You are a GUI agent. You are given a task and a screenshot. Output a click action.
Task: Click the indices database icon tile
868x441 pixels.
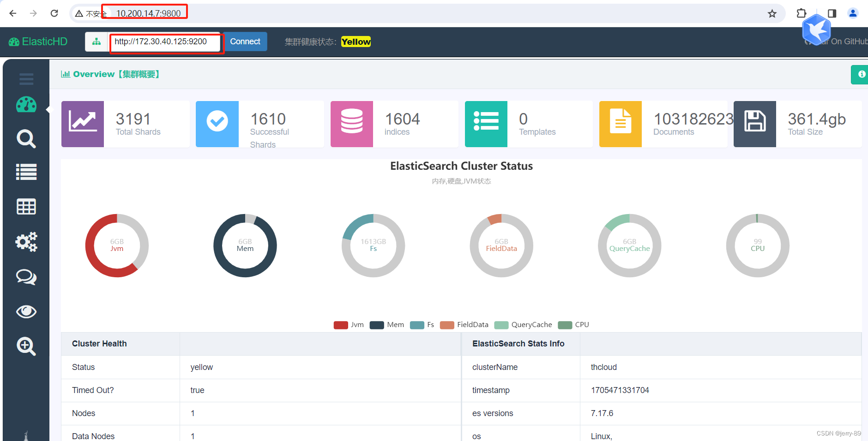coord(352,124)
